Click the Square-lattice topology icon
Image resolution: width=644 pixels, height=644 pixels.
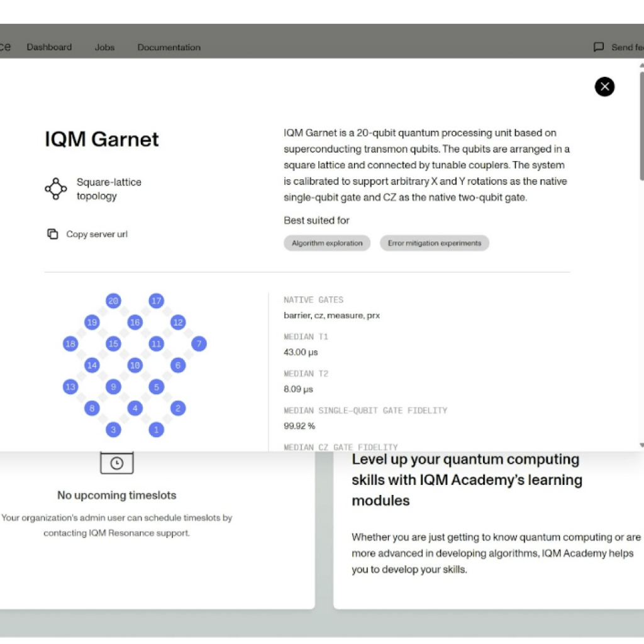pos(55,189)
